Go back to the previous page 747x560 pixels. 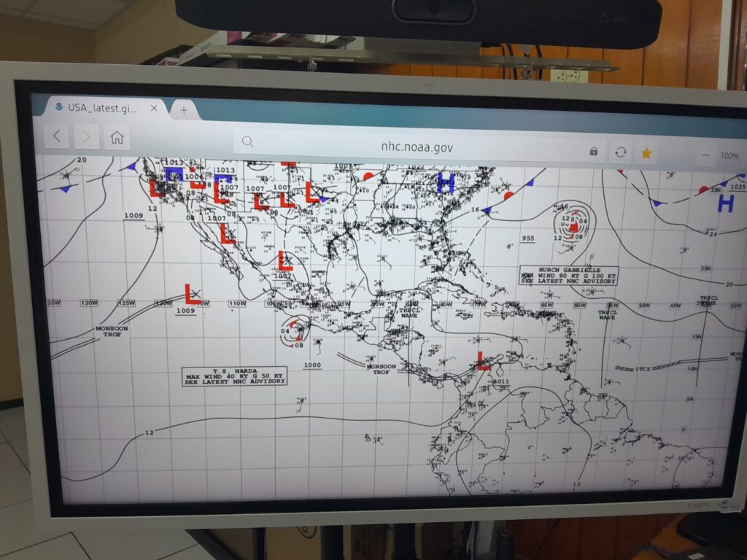[x=57, y=136]
